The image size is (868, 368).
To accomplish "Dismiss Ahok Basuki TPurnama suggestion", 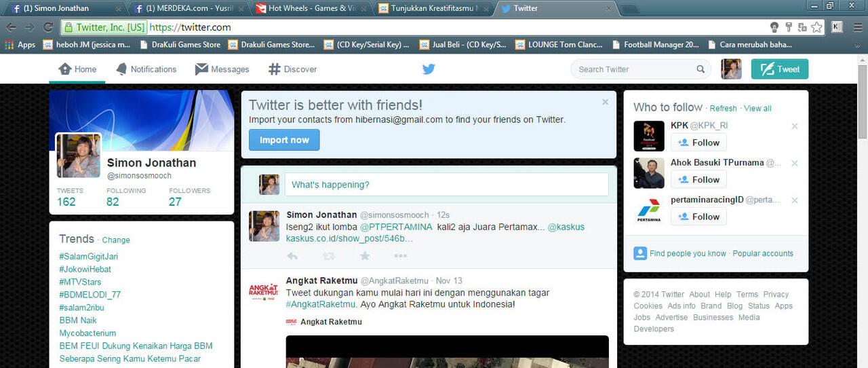I will [795, 164].
